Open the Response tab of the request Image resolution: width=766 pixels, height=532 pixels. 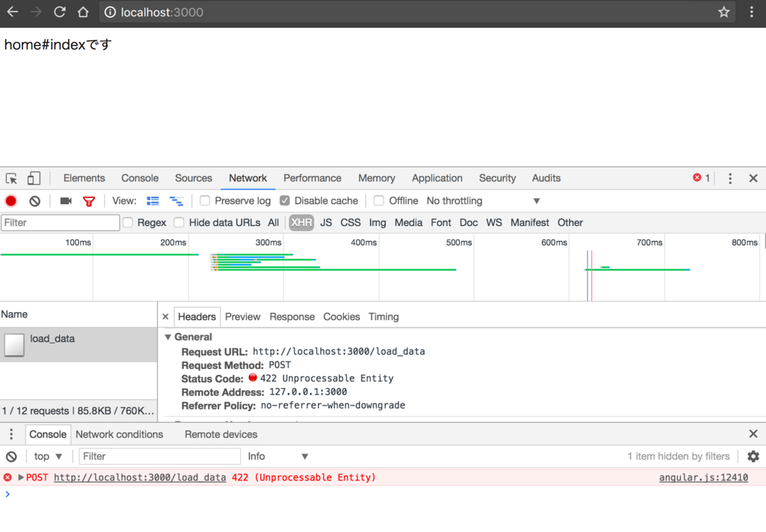(x=292, y=317)
